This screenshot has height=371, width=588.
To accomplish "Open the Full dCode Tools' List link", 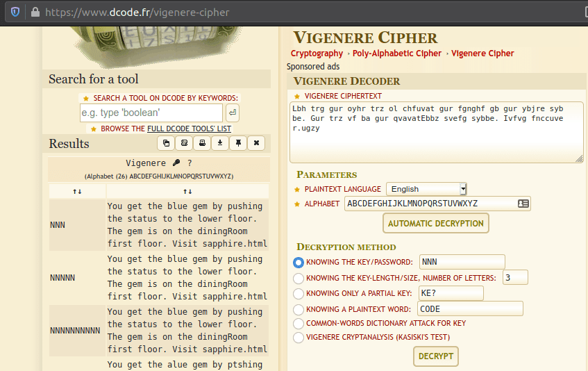I will pos(189,129).
